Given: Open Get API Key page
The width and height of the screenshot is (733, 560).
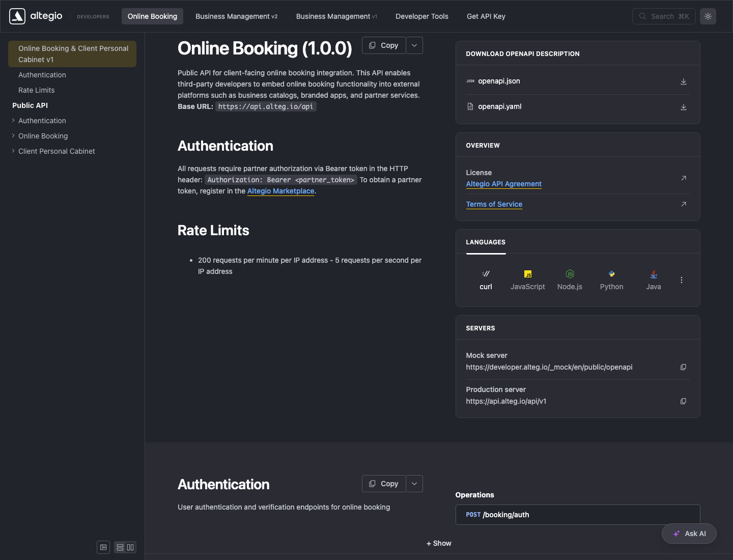Looking at the screenshot, I should (486, 16).
